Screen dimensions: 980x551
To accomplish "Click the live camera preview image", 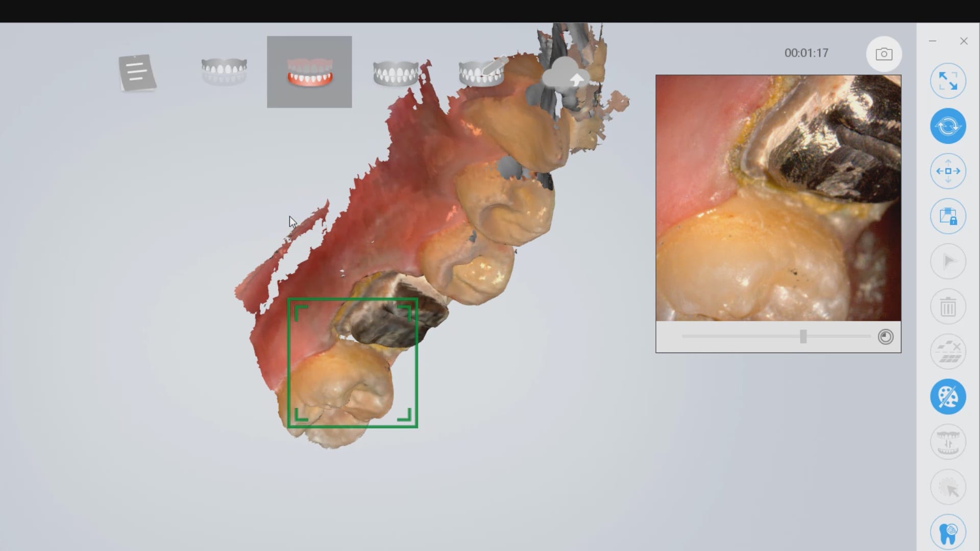I will [778, 198].
